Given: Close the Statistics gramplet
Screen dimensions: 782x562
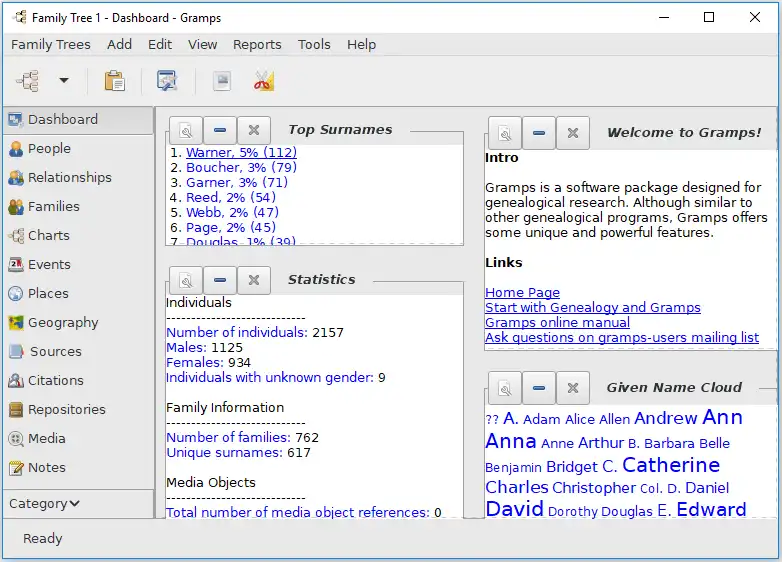Looking at the screenshot, I should coord(254,280).
